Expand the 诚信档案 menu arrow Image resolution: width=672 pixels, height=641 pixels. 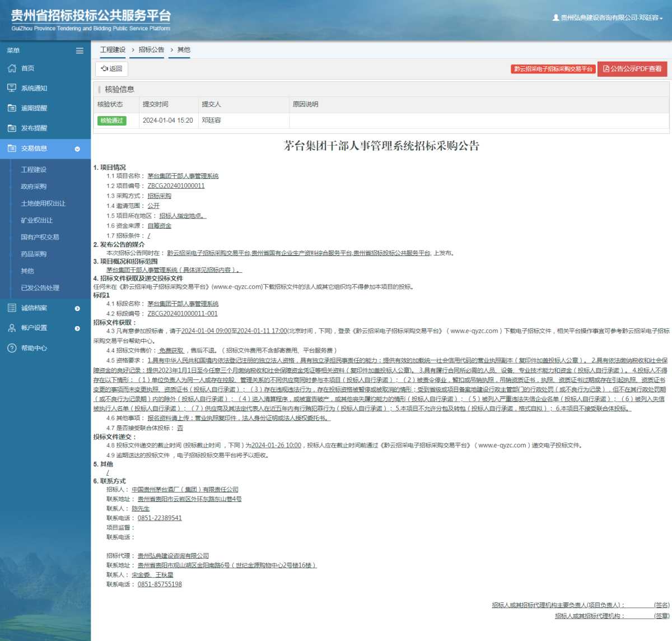click(77, 308)
